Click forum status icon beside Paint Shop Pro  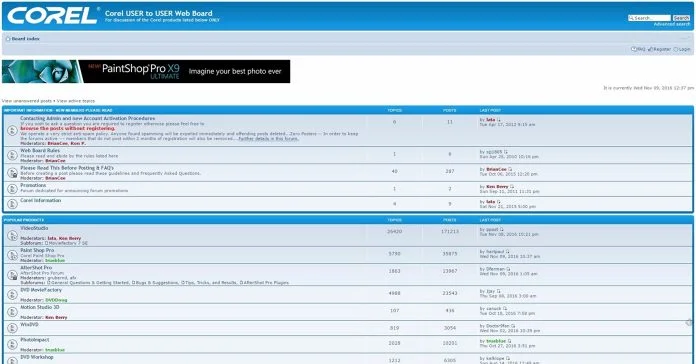[12, 255]
